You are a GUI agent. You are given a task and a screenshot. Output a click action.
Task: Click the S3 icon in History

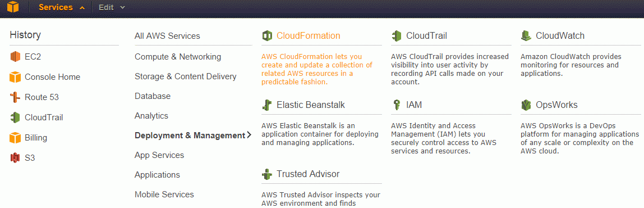click(x=15, y=157)
